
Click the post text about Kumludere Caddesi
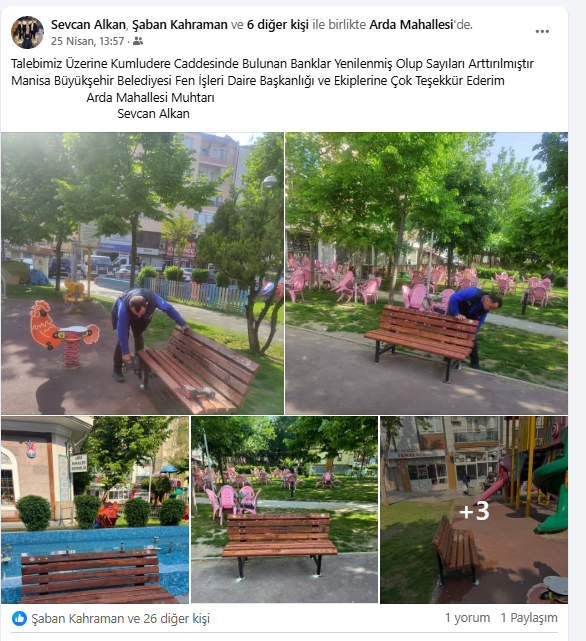pos(272,64)
